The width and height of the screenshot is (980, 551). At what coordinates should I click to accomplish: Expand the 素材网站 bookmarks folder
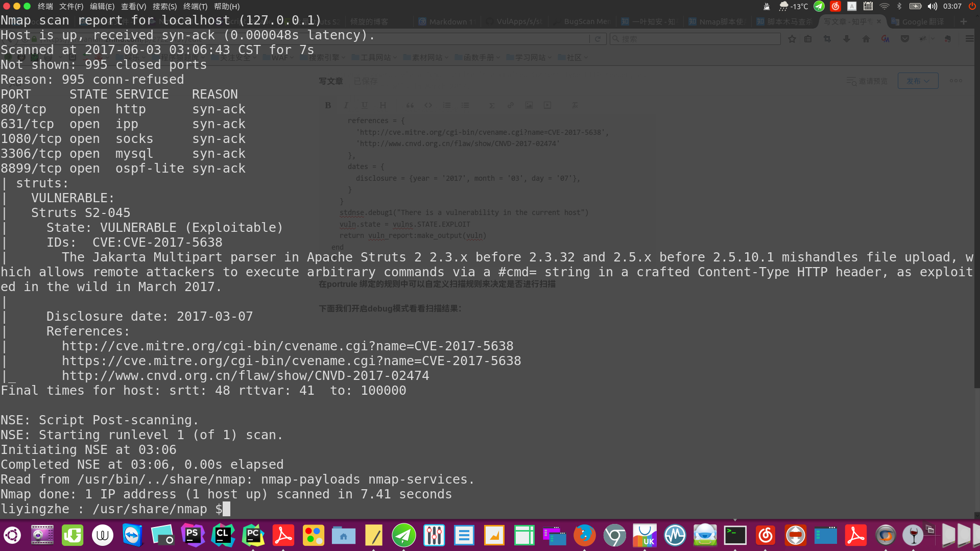[426, 57]
